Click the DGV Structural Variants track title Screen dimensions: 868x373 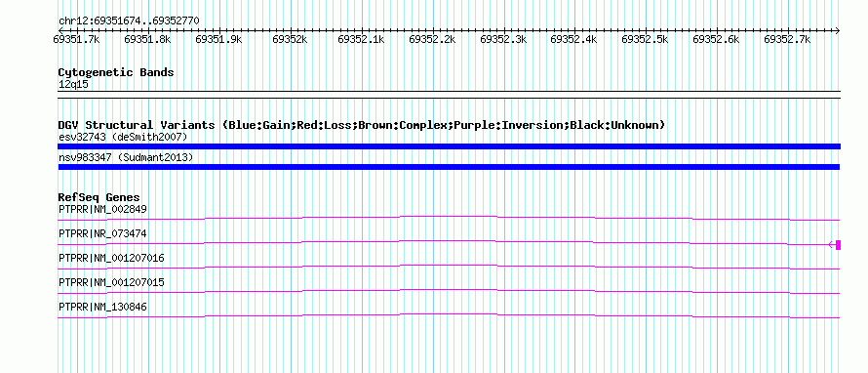click(361, 125)
